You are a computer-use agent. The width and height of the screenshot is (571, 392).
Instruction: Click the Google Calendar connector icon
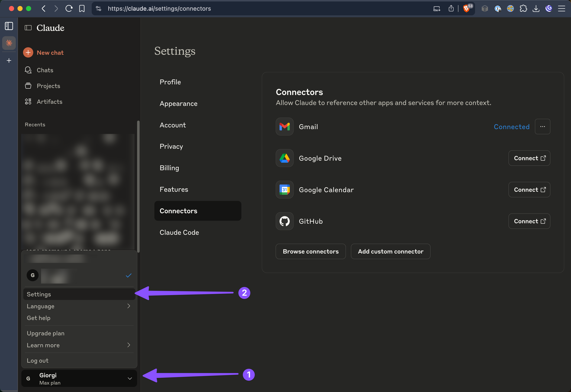(x=284, y=190)
